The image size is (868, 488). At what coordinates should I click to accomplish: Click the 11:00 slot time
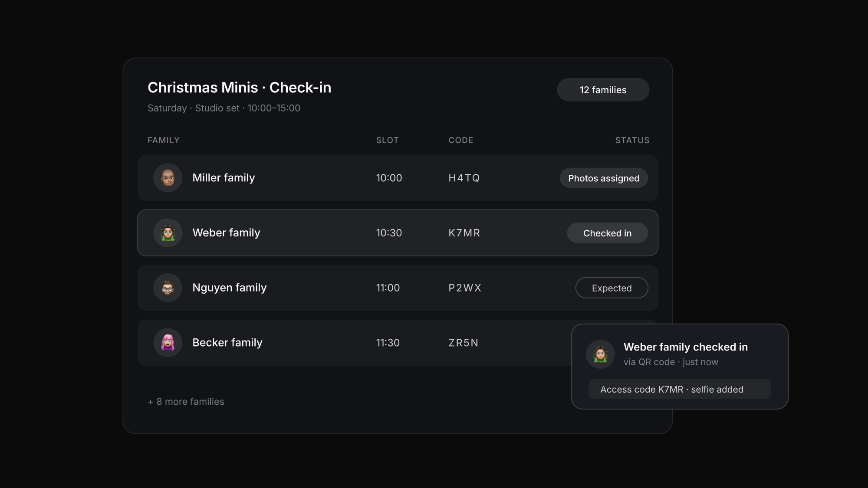388,288
